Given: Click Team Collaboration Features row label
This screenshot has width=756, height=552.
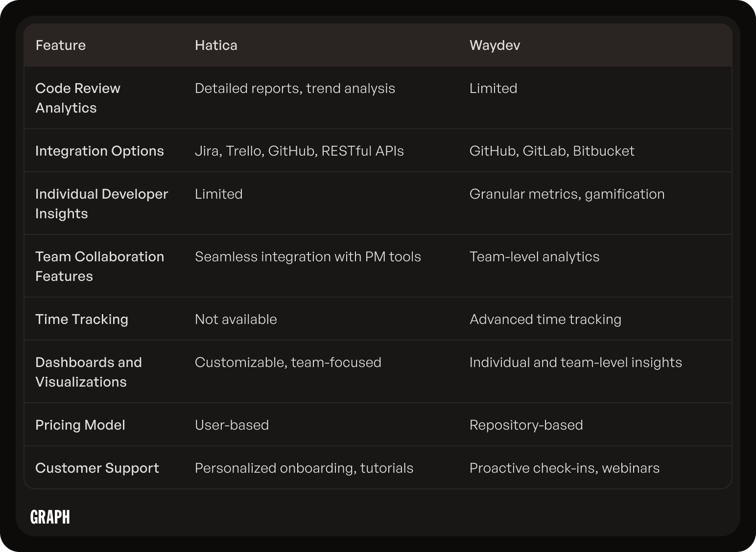Looking at the screenshot, I should (99, 266).
